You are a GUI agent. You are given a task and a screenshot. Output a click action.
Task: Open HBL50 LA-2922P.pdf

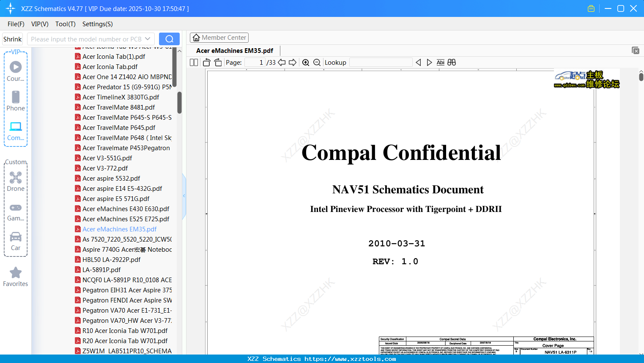click(x=112, y=259)
